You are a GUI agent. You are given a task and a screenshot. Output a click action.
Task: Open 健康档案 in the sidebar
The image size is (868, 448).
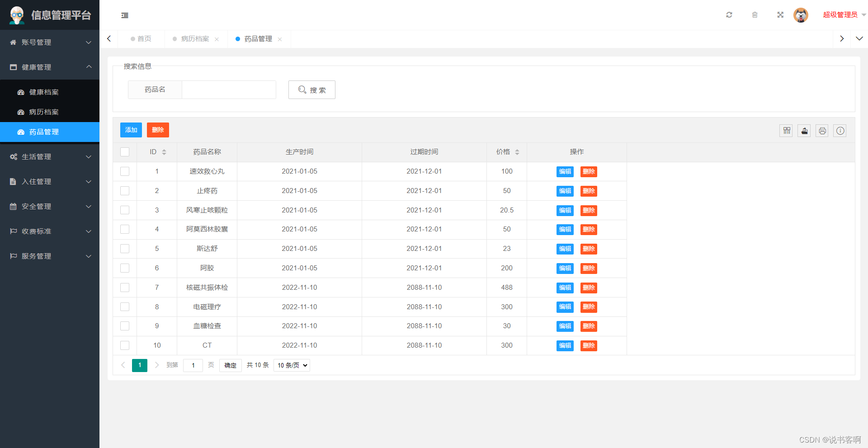[x=50, y=92]
